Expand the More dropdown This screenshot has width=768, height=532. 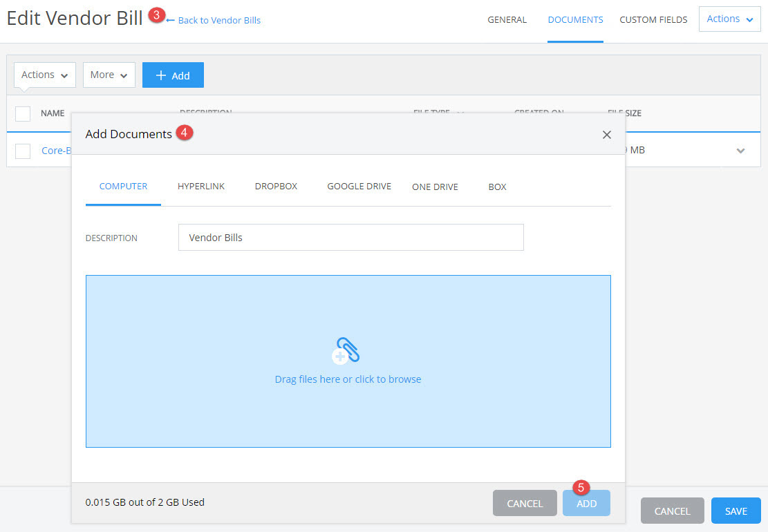click(109, 75)
